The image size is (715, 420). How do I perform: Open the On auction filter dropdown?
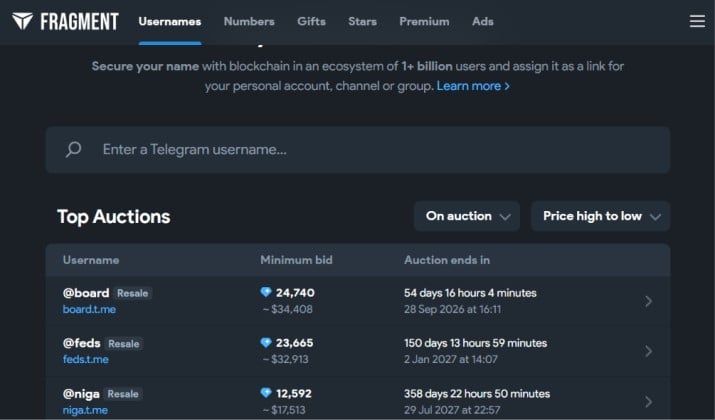tap(467, 216)
